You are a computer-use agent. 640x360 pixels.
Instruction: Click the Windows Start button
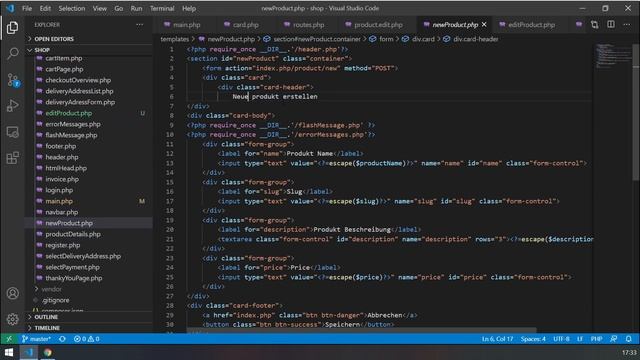pyautogui.click(x=9, y=352)
